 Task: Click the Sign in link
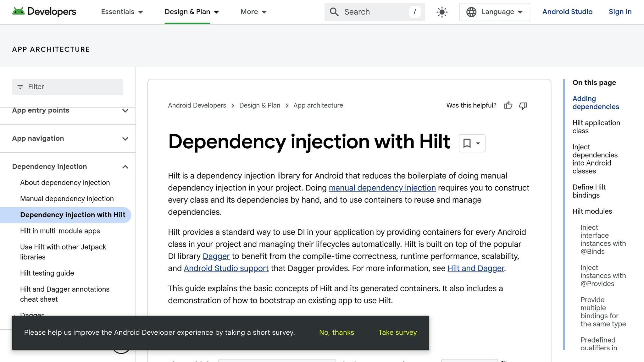[x=620, y=12]
